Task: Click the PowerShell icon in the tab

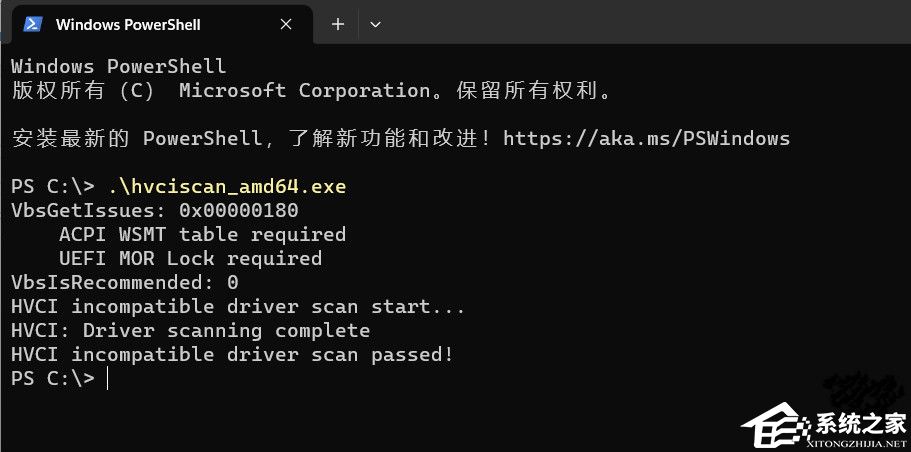Action: [x=32, y=24]
